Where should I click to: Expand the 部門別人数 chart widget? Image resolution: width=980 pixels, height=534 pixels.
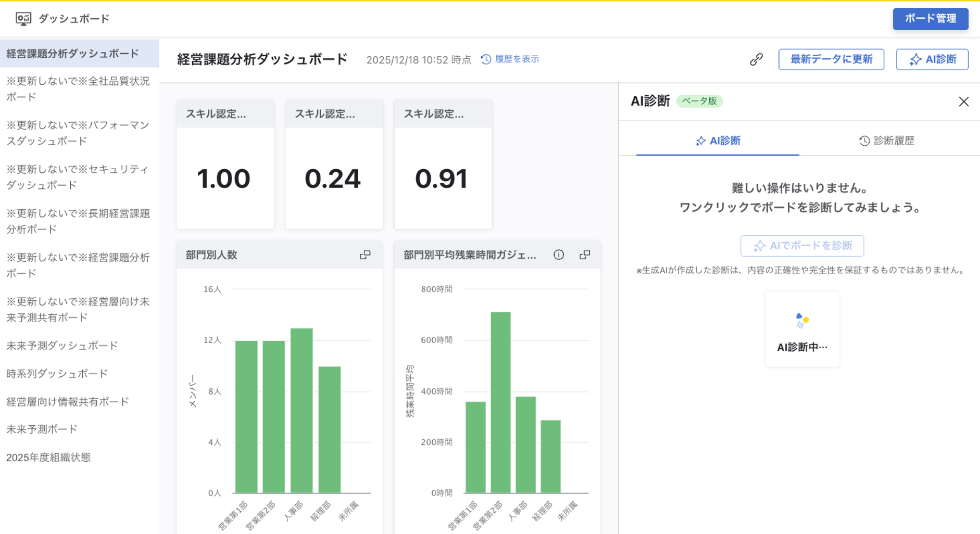(365, 255)
